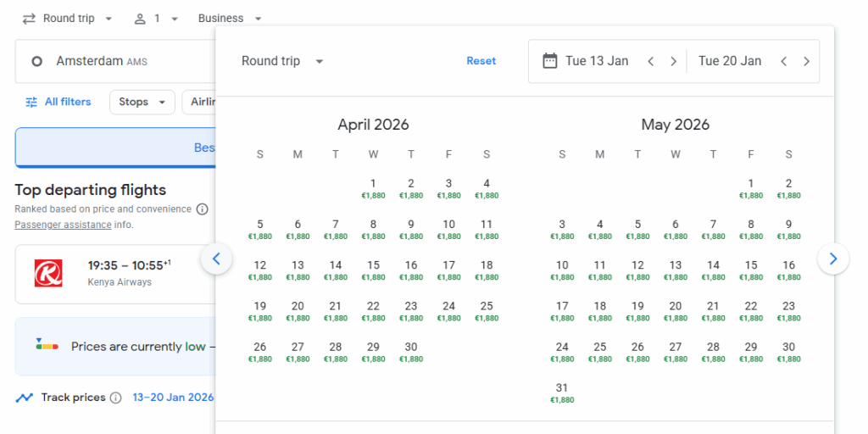The height and width of the screenshot is (434, 868).
Task: Open All filters panel
Action: [58, 102]
